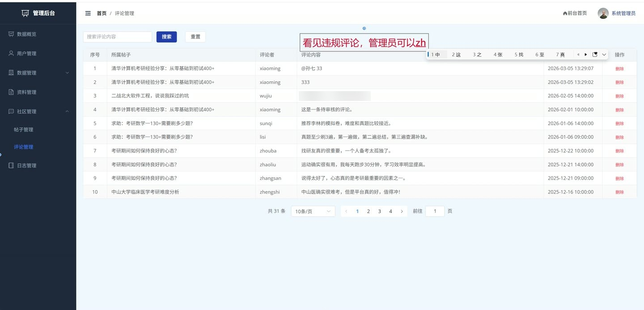This screenshot has height=310, width=644.
Task: Click the 日志管理 notebook icon
Action: (11, 165)
